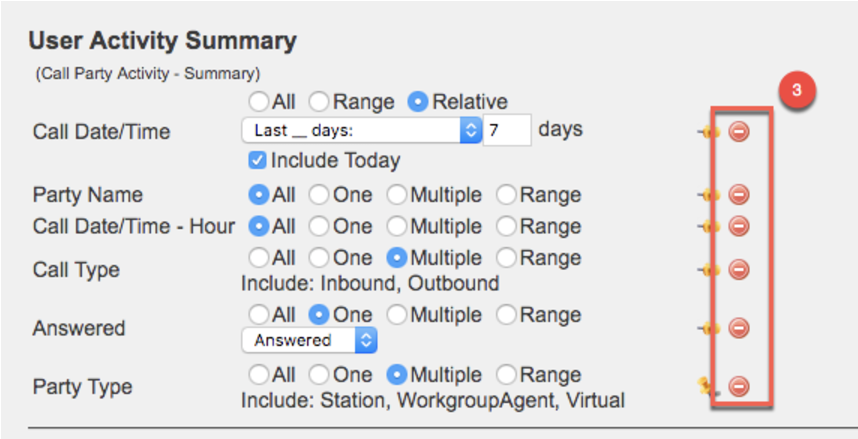Choose One for Party Type
The width and height of the screenshot is (858, 439).
tap(319, 375)
